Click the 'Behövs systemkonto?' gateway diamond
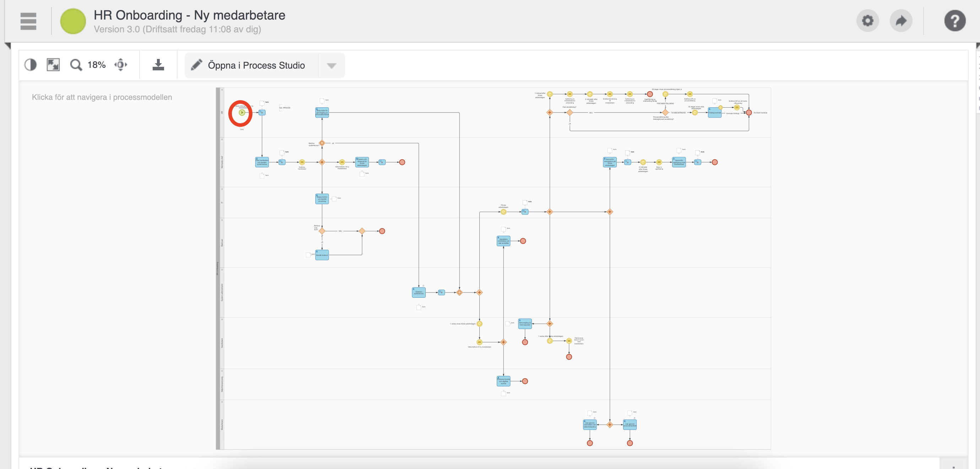The height and width of the screenshot is (469, 980). click(322, 143)
